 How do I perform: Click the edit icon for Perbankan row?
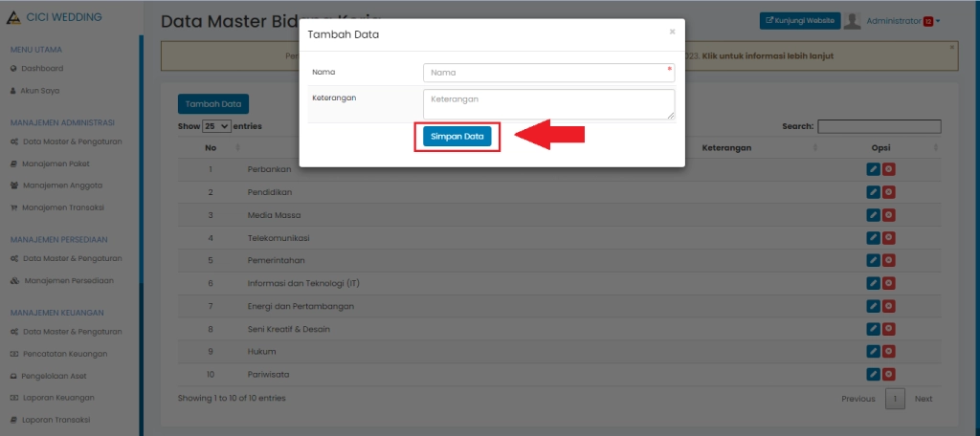pos(873,169)
